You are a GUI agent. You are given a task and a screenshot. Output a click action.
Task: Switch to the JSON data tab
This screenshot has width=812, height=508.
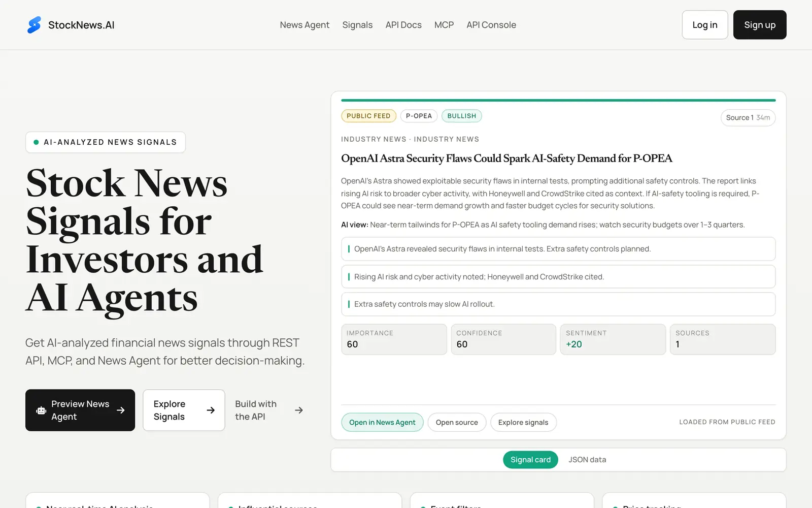pyautogui.click(x=587, y=460)
